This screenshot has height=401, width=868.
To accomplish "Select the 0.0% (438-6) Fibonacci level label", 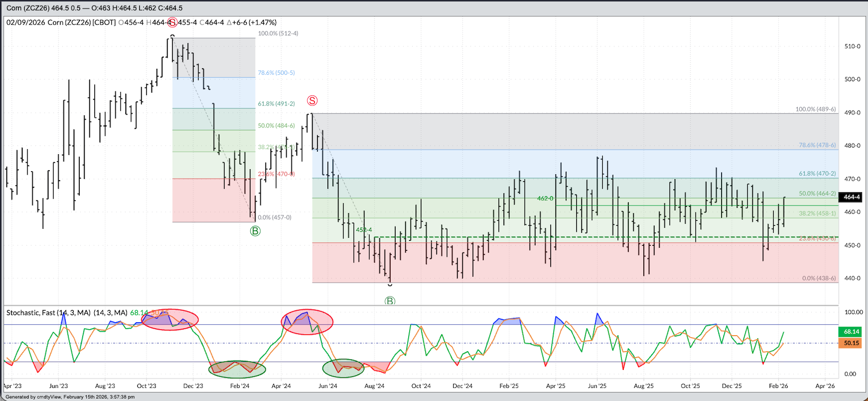I will coord(819,278).
